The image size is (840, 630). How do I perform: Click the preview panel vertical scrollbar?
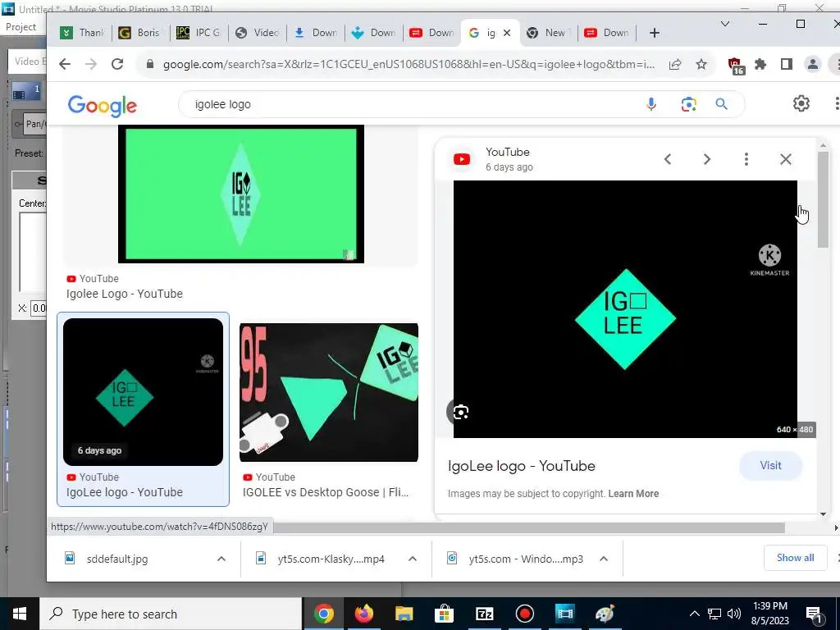pos(823,200)
